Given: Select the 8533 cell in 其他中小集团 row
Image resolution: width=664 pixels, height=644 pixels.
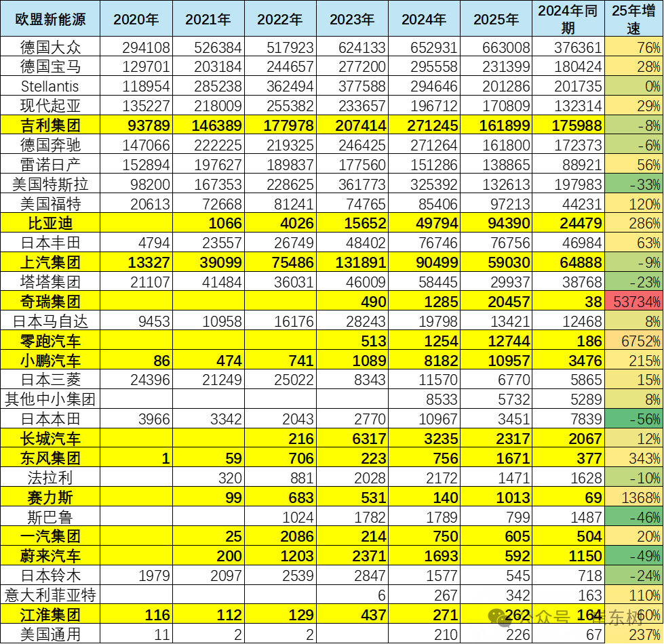Looking at the screenshot, I should pyautogui.click(x=425, y=399).
